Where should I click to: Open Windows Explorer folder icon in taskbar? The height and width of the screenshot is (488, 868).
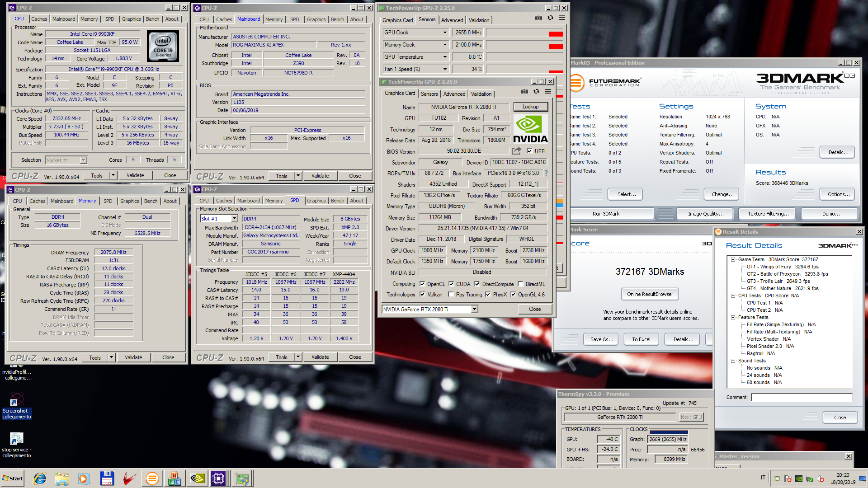coord(62,479)
